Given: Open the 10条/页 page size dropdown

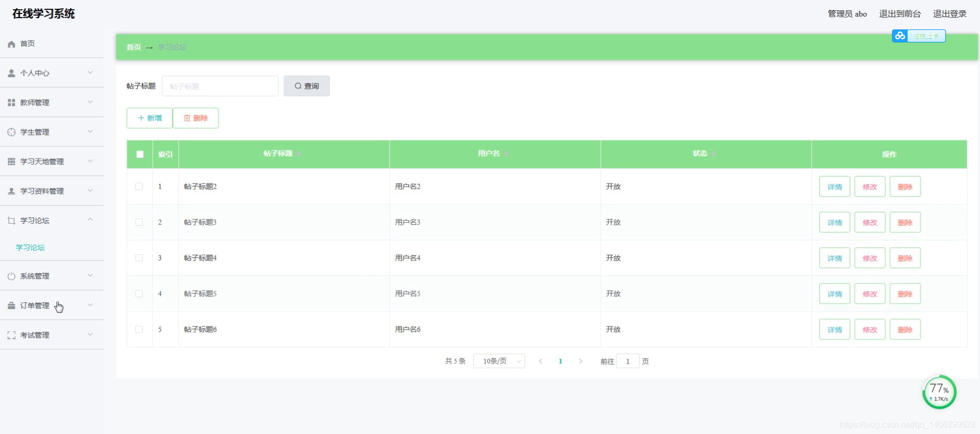Looking at the screenshot, I should pyautogui.click(x=499, y=361).
